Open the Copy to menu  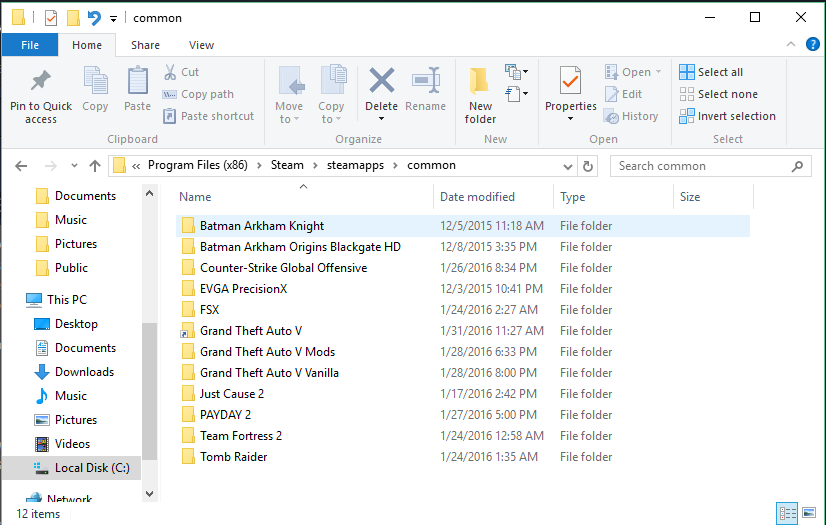pyautogui.click(x=331, y=95)
